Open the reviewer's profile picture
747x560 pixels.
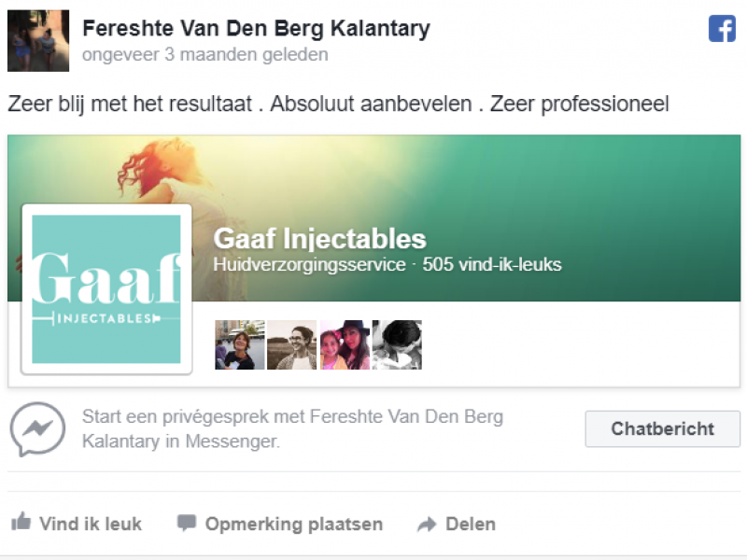pos(38,41)
